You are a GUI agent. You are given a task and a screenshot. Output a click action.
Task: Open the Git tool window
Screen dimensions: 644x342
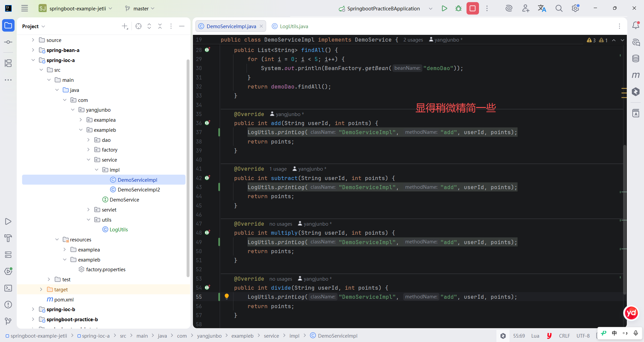point(8,321)
